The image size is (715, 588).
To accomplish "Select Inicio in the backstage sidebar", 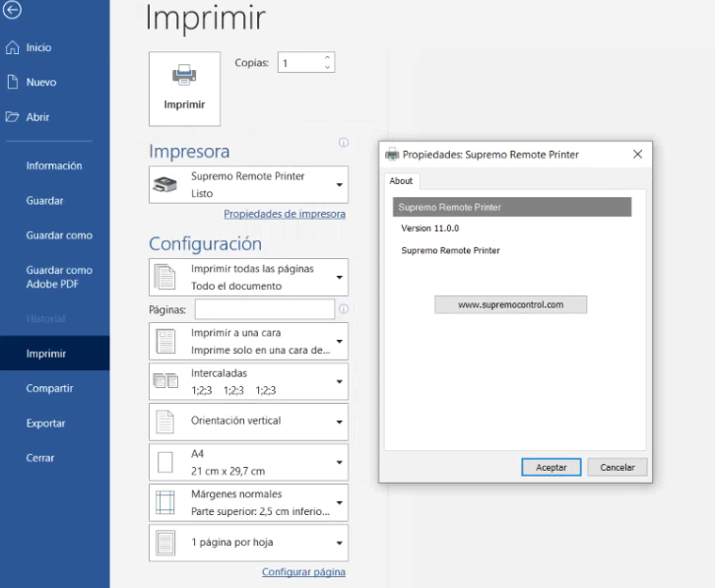I will (x=55, y=47).
